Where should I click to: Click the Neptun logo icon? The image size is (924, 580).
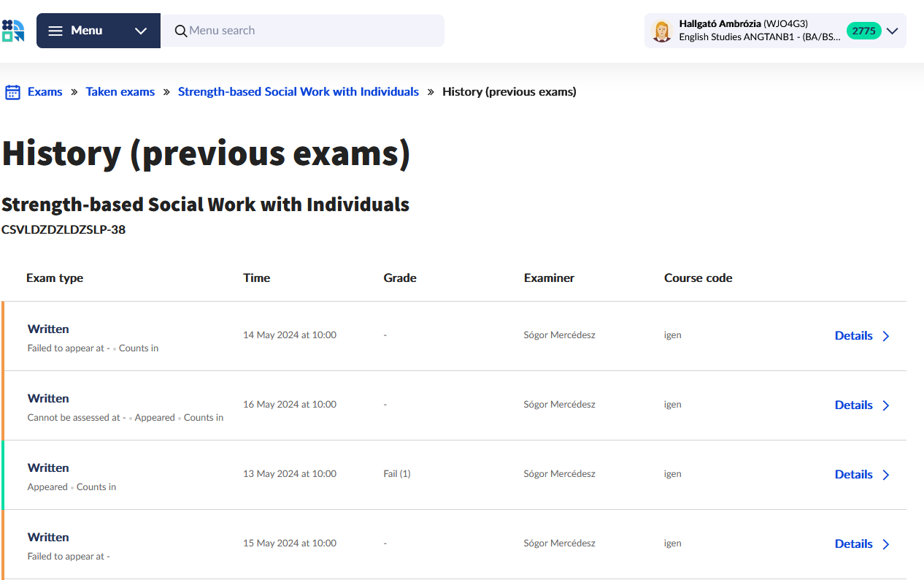click(x=13, y=31)
